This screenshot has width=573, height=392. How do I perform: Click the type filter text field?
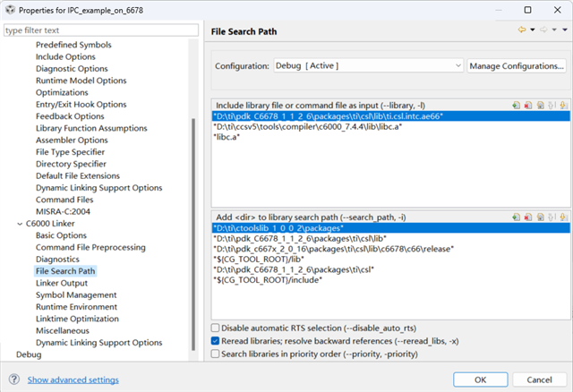(x=98, y=30)
